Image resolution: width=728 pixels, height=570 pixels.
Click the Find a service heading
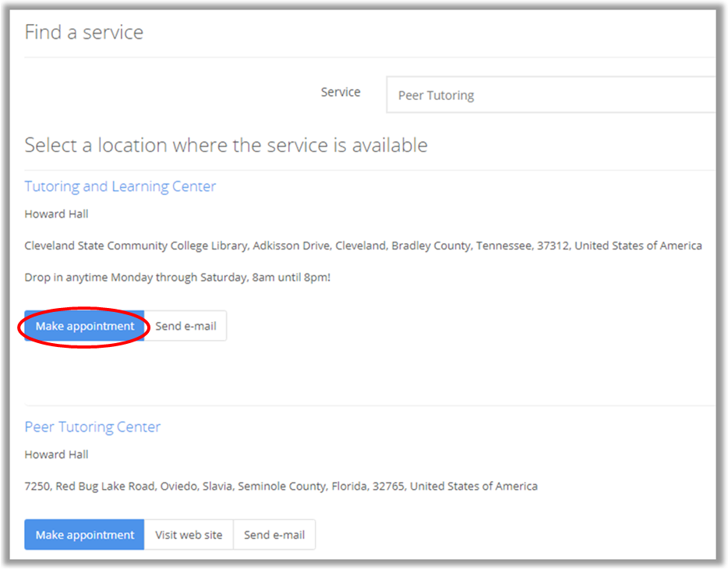click(84, 33)
